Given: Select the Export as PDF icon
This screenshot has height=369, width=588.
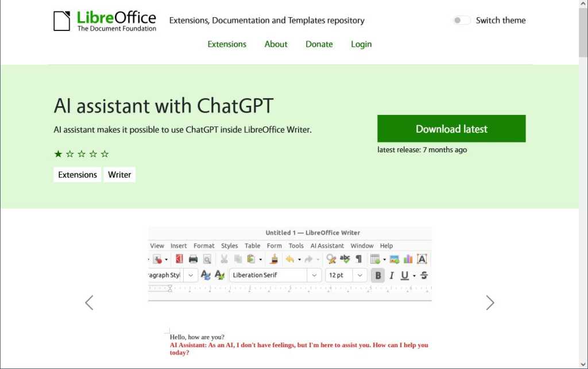Looking at the screenshot, I should 179,259.
